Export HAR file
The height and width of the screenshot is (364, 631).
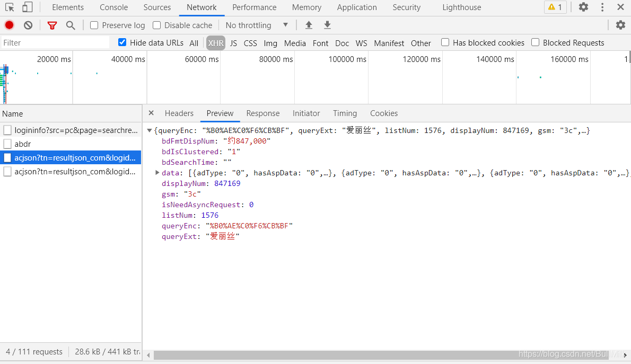pos(327,25)
